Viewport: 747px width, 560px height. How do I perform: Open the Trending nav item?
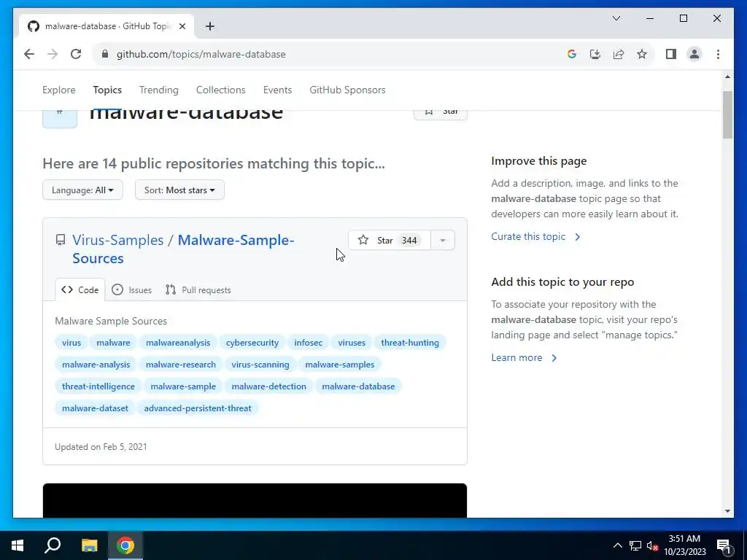[158, 90]
